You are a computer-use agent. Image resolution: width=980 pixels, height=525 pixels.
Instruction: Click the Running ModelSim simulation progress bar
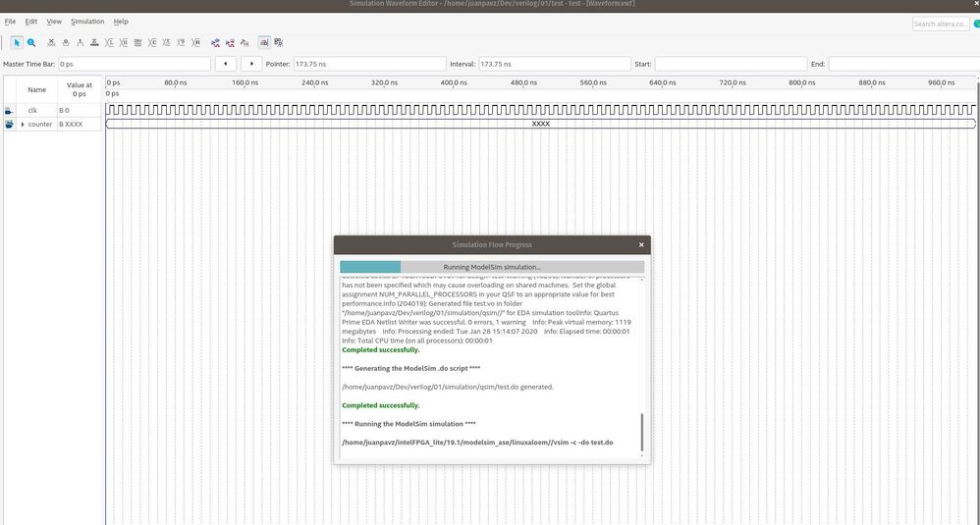point(492,267)
